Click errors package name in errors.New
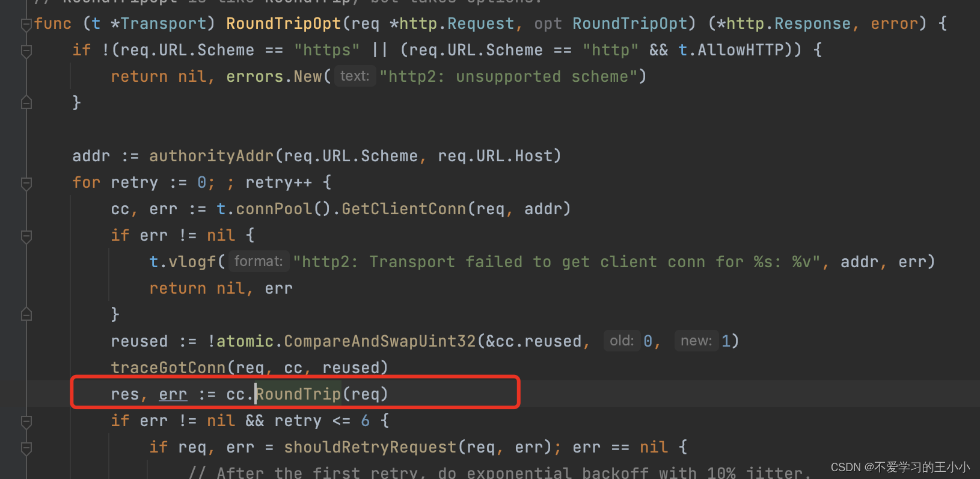Screen dimensions: 980x479 (x=255, y=76)
